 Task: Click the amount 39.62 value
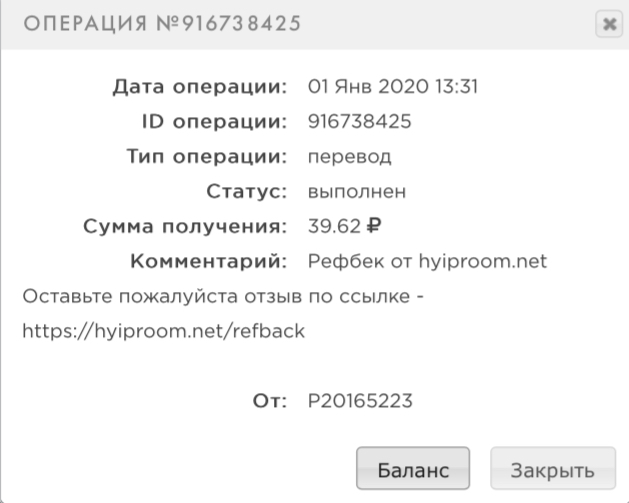(x=334, y=226)
